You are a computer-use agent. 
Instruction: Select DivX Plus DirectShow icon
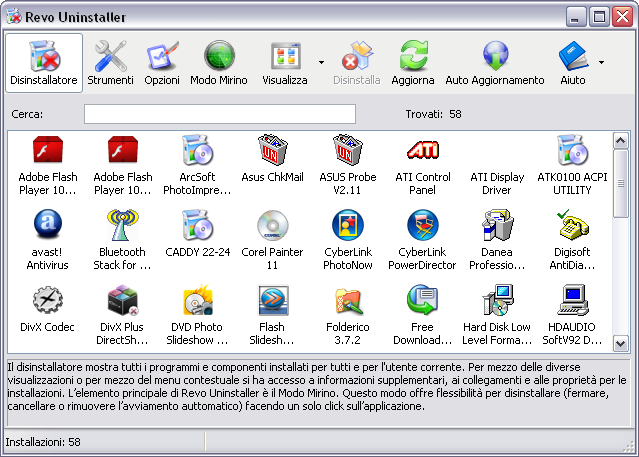tap(122, 300)
